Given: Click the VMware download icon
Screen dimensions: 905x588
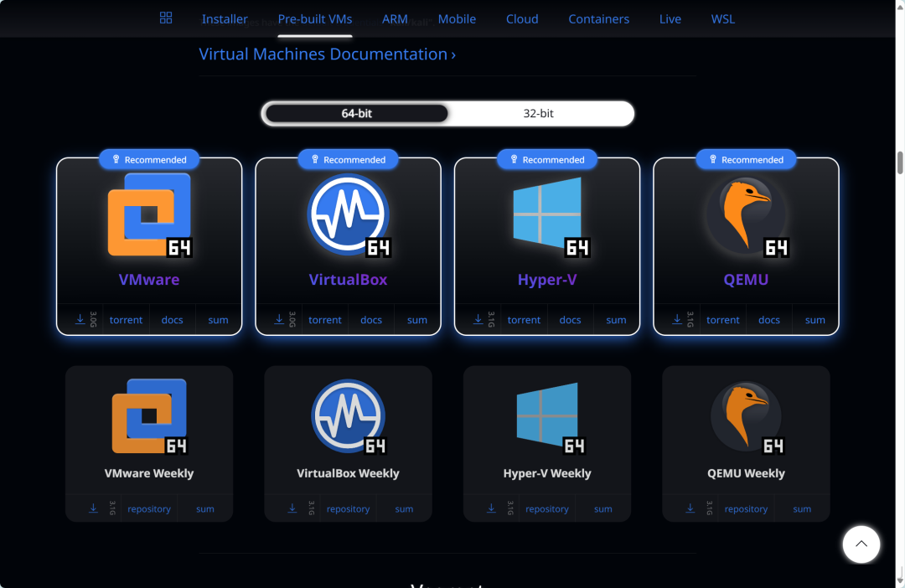Looking at the screenshot, I should [x=79, y=319].
